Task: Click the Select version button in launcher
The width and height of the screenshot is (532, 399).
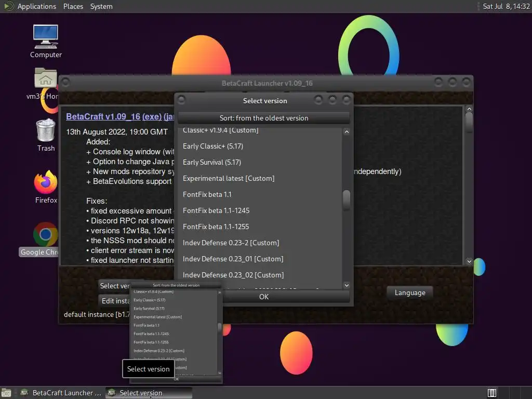Action: tap(114, 286)
